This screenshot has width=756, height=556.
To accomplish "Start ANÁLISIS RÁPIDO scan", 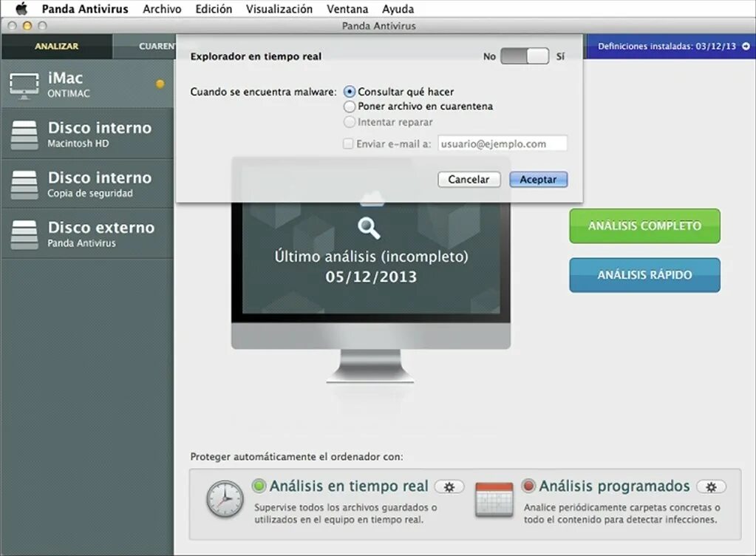I will tap(644, 275).
